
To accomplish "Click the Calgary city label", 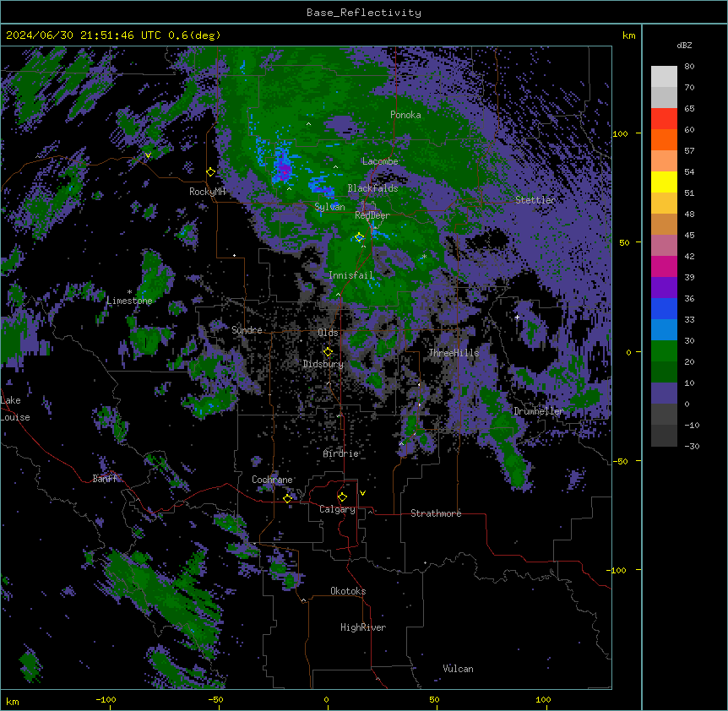I will click(x=338, y=509).
